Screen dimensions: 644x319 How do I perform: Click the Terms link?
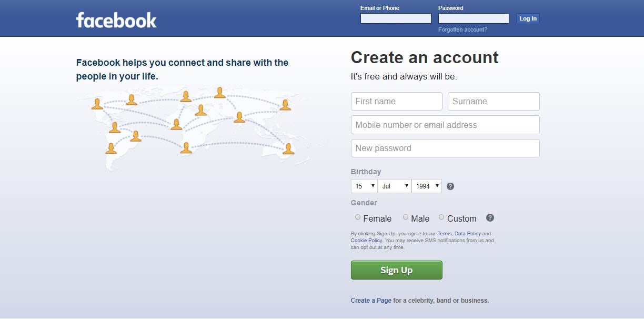click(x=444, y=233)
